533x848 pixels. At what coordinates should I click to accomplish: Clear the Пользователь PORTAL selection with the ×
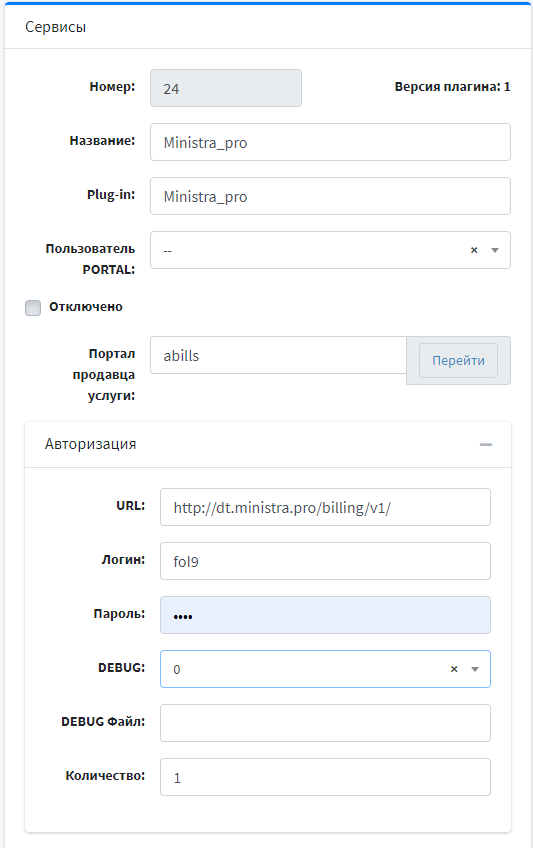coord(474,250)
